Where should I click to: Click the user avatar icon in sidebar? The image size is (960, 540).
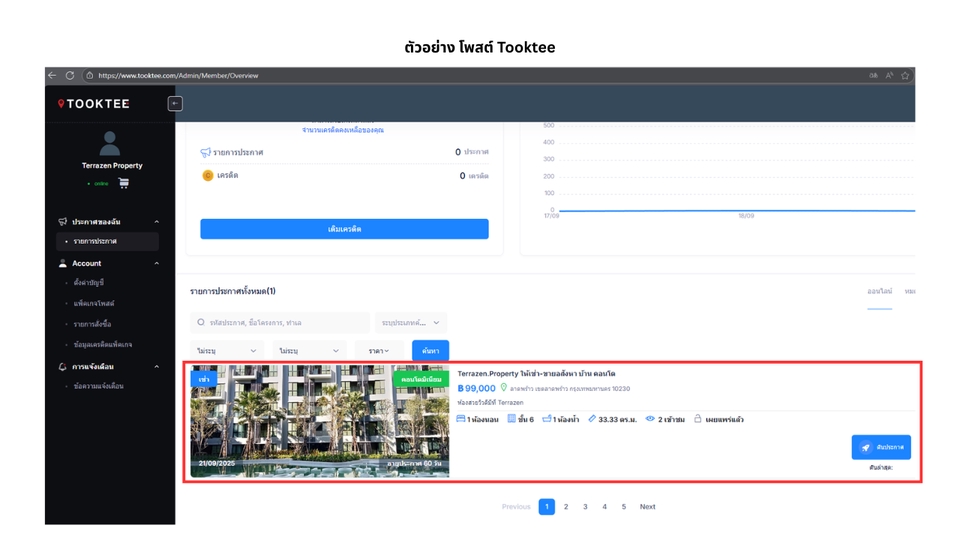tap(111, 143)
